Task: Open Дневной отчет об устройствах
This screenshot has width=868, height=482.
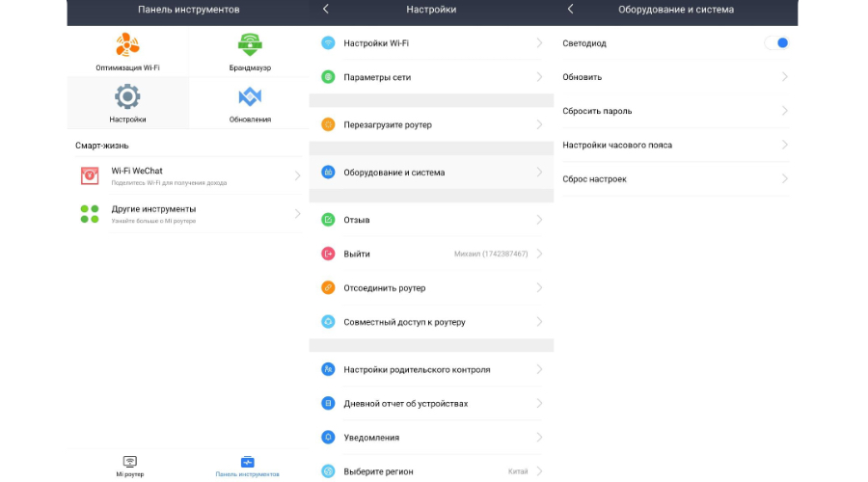Action: (431, 403)
